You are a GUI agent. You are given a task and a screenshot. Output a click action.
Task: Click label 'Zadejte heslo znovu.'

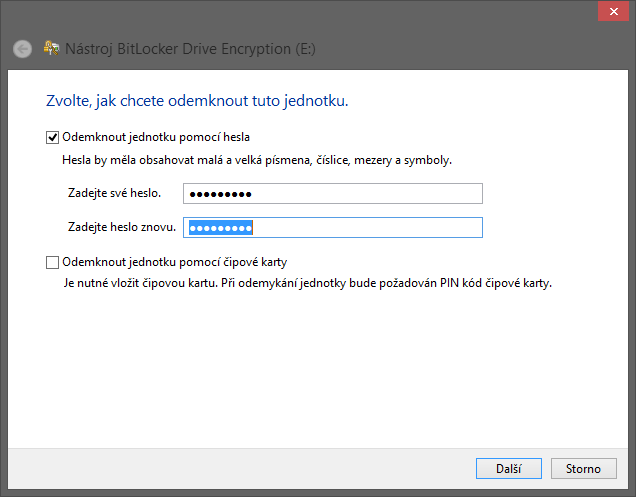122,227
